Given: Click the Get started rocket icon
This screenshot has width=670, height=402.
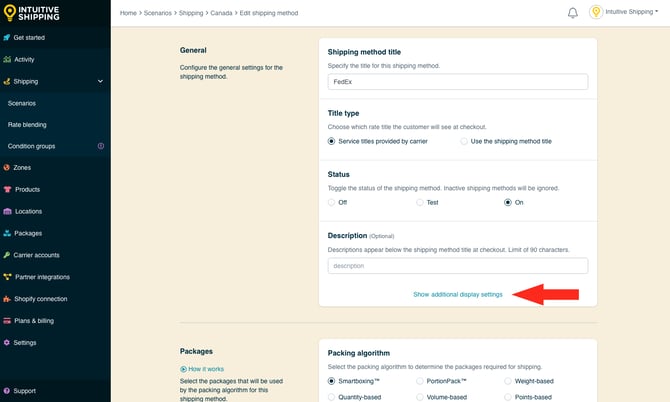Looking at the screenshot, I should pyautogui.click(x=7, y=38).
